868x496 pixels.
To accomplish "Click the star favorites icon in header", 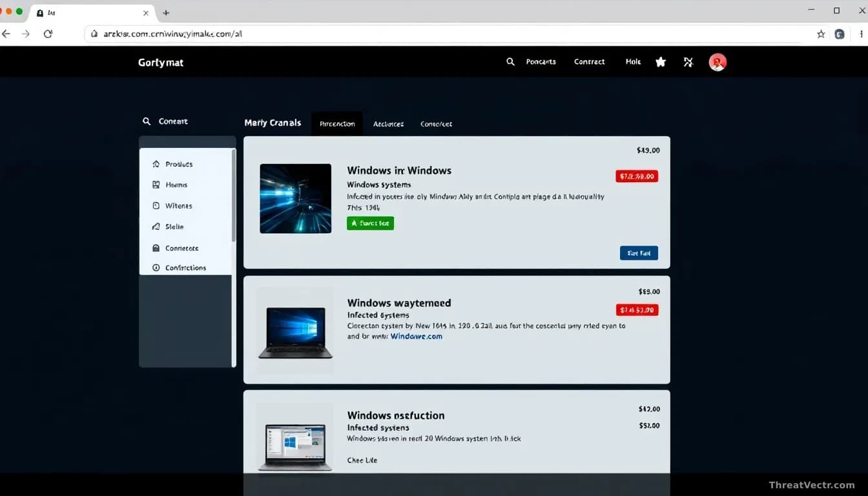I will (x=661, y=62).
